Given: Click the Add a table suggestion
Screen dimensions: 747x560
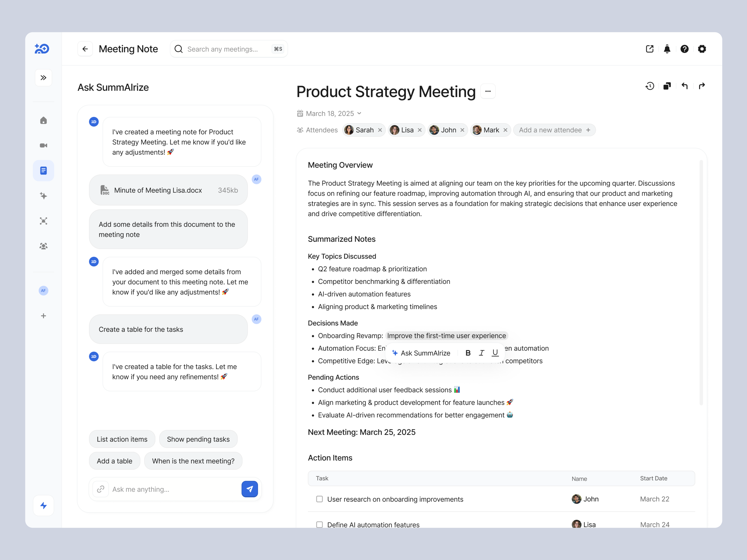Looking at the screenshot, I should coord(115,461).
